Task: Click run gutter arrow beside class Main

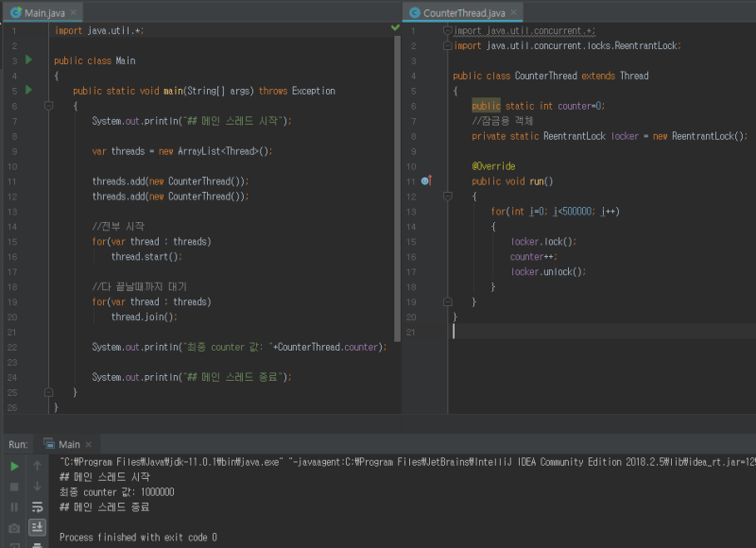Action: click(x=28, y=60)
